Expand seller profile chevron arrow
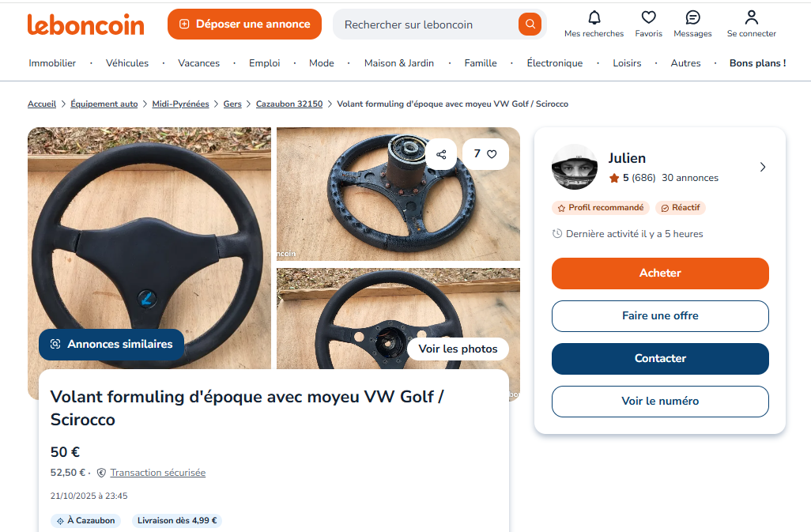Viewport: 811px width, 532px height. click(762, 167)
